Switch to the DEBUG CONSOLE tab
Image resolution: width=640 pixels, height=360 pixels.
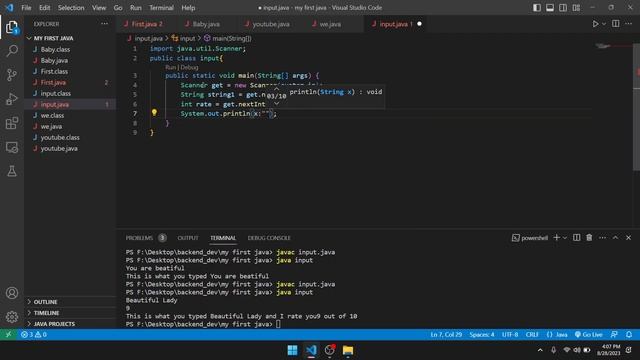(x=269, y=238)
